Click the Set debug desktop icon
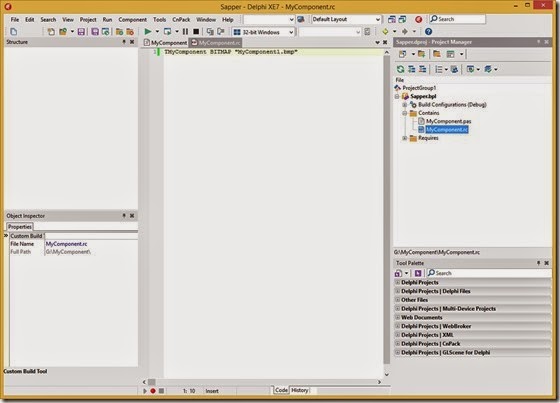560x403 pixels. coord(402,19)
